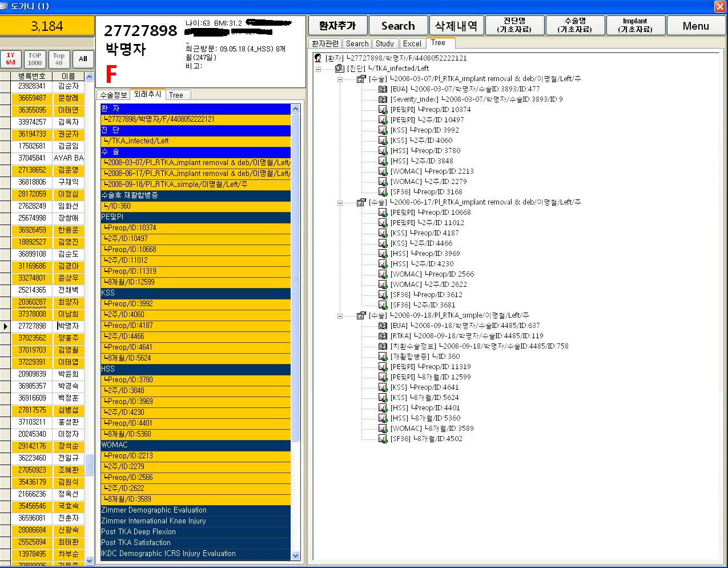Toggle the TOP 1000 patient filter
Screen dimensions: 728x568
[x=35, y=59]
